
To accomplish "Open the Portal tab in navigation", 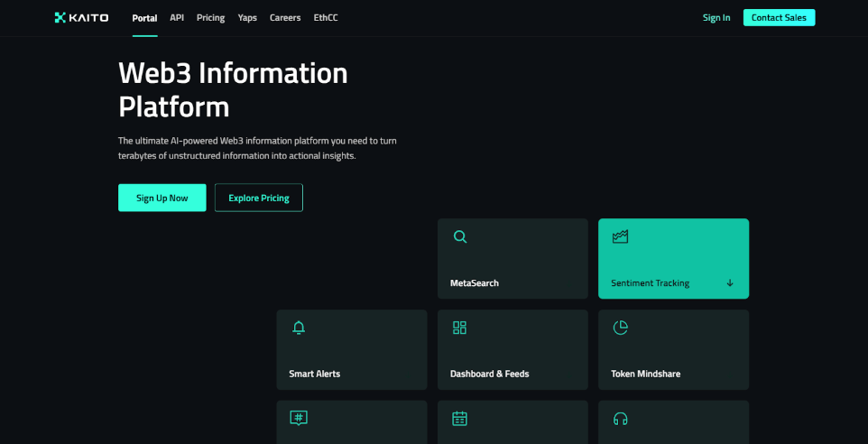I will (x=144, y=18).
